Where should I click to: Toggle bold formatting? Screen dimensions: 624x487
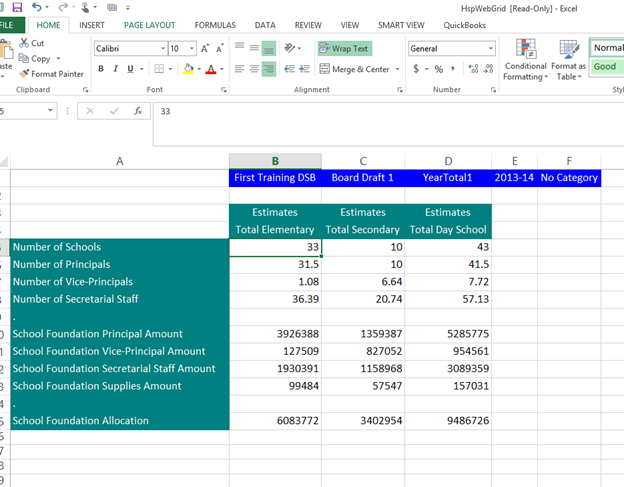[101, 69]
